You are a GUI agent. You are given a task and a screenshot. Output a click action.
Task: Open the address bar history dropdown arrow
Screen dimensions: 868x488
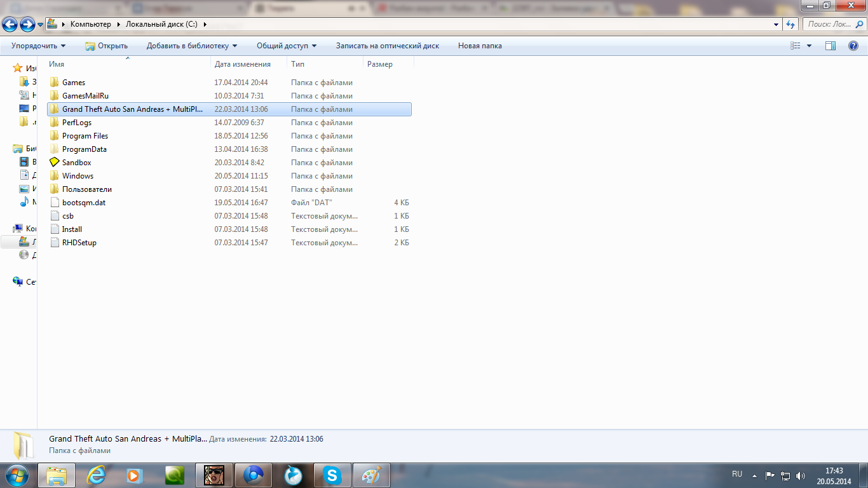[776, 24]
